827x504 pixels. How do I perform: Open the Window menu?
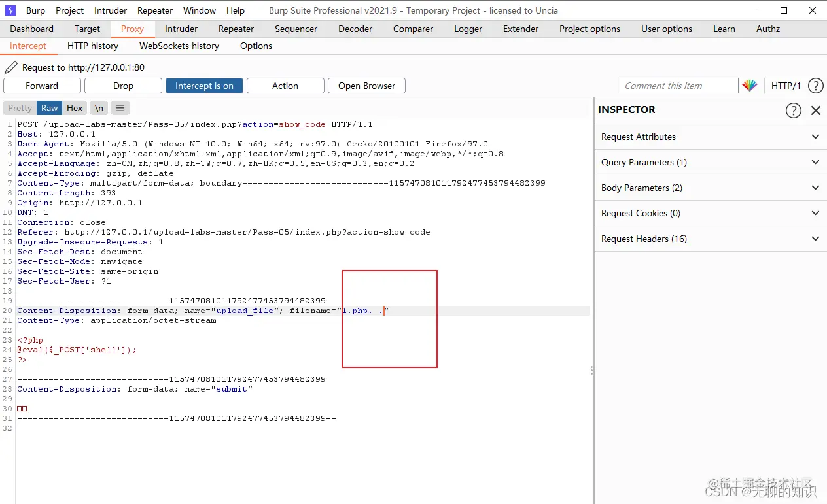(x=200, y=10)
